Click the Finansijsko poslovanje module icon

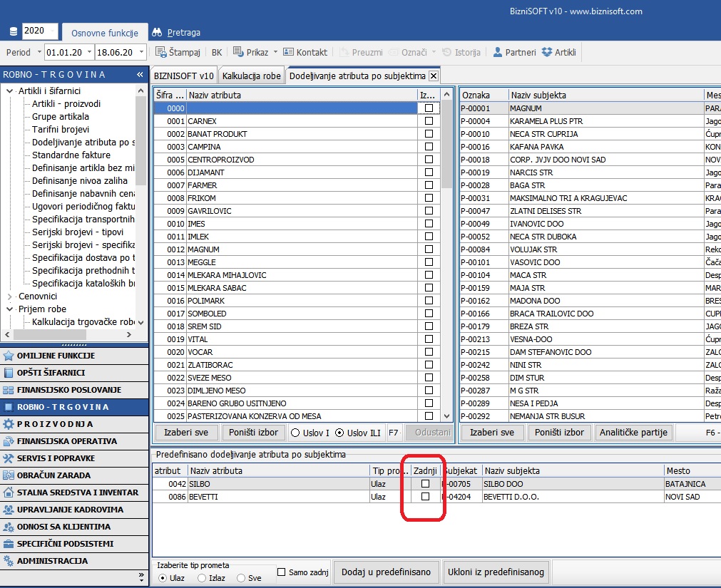pyautogui.click(x=9, y=390)
